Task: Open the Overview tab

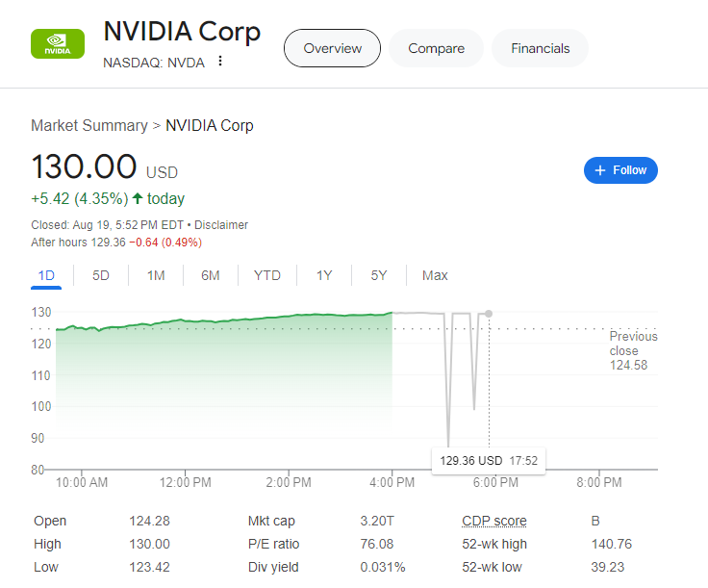Action: 332,48
